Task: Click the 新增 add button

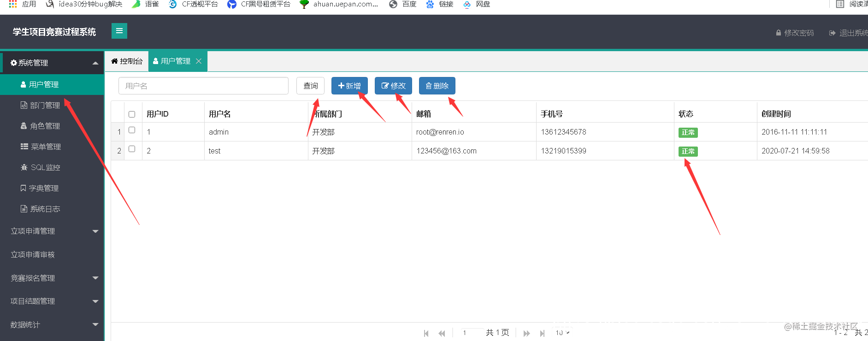Action: click(349, 86)
